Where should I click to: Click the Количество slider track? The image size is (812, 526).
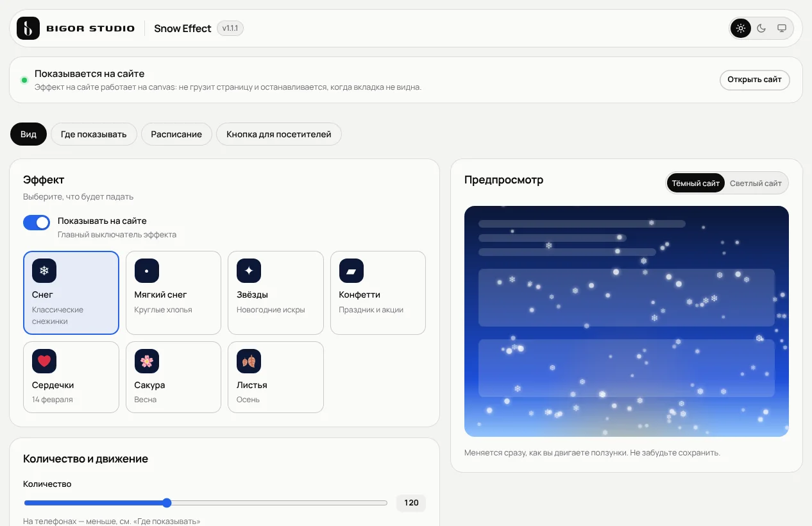206,503
